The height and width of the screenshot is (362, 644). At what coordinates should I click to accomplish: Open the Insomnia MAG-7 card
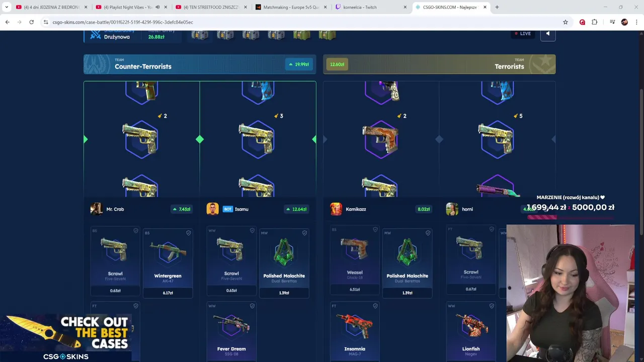pos(355,332)
